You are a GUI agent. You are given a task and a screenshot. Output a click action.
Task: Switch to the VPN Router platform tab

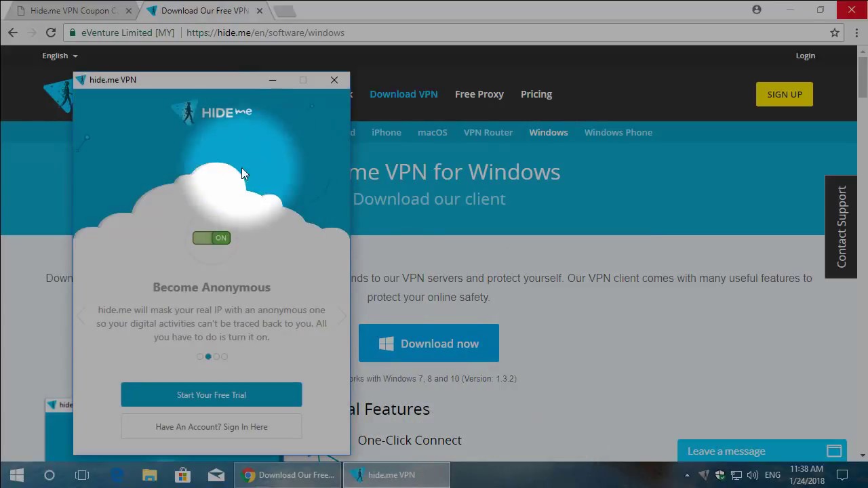pos(488,132)
